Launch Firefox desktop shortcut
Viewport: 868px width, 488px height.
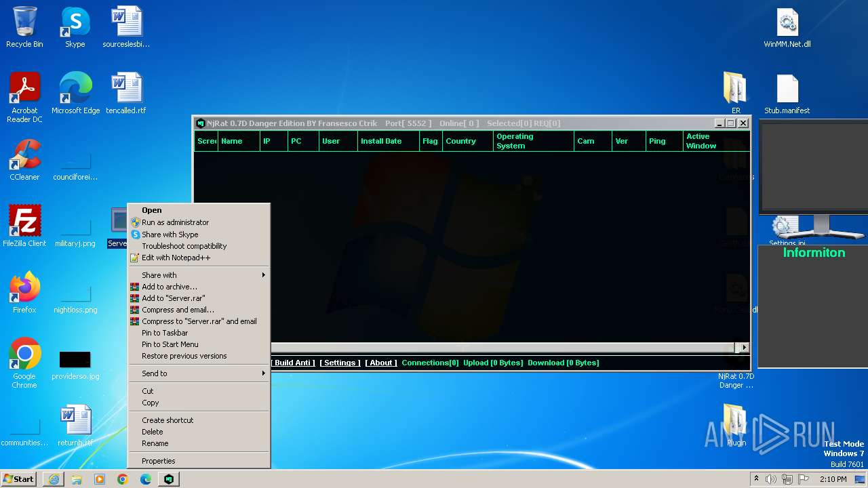[24, 293]
